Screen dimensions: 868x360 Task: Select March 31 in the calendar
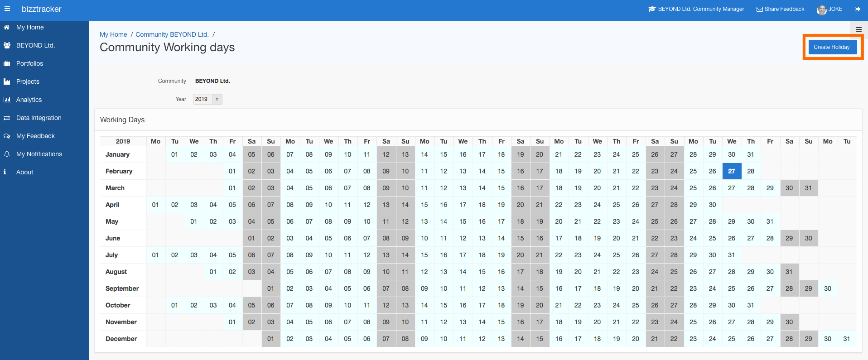(808, 188)
